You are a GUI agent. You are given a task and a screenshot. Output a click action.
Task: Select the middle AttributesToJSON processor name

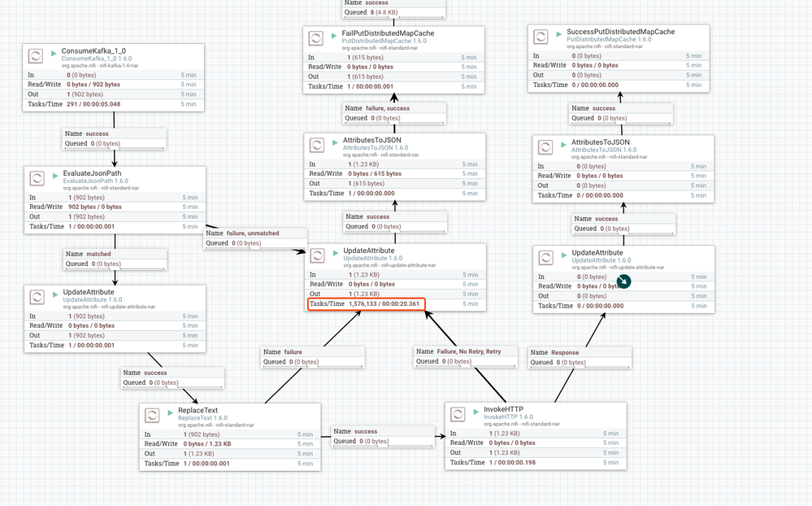click(371, 140)
